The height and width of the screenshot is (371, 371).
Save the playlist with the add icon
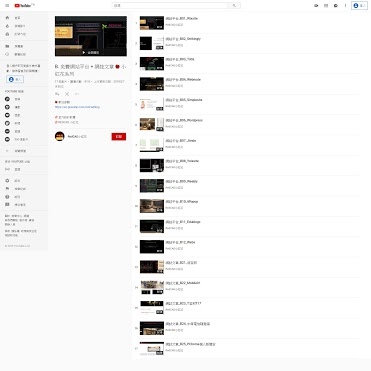click(57, 94)
